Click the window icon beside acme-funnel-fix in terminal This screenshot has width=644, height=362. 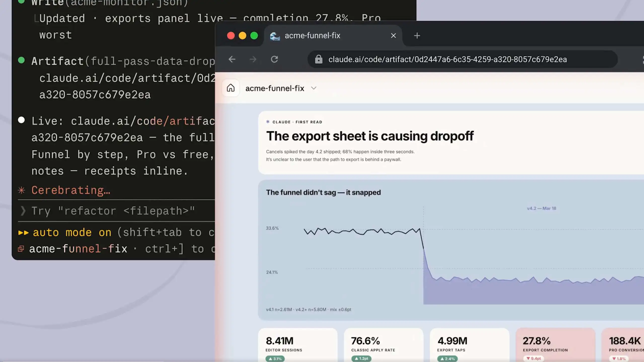tap(21, 249)
